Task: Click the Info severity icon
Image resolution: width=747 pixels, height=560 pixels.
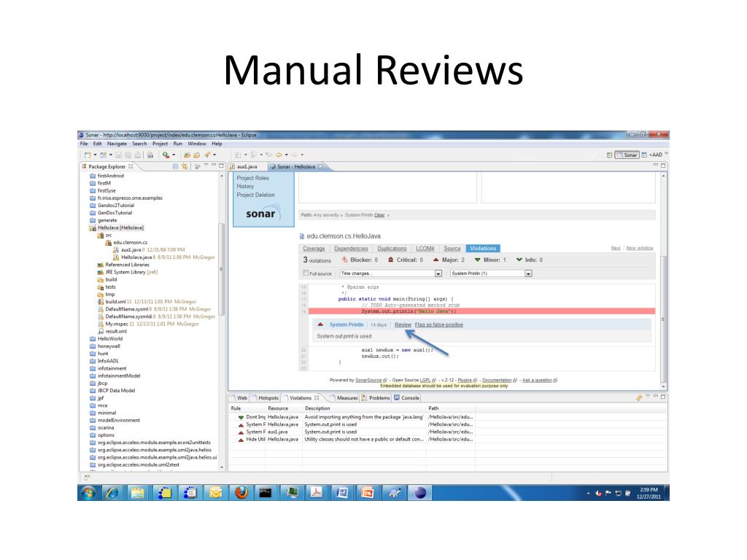Action: 519,260
